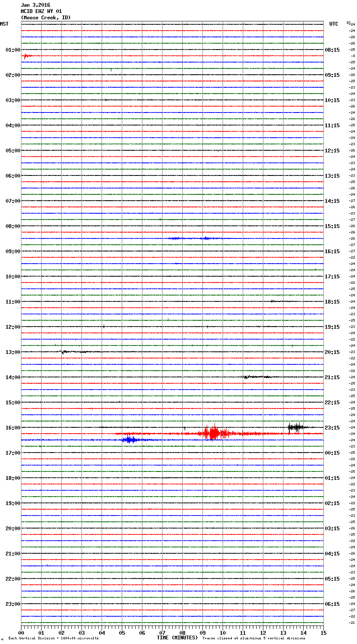
Task: Click the 12:15 UTC time label
Action: tap(332, 150)
